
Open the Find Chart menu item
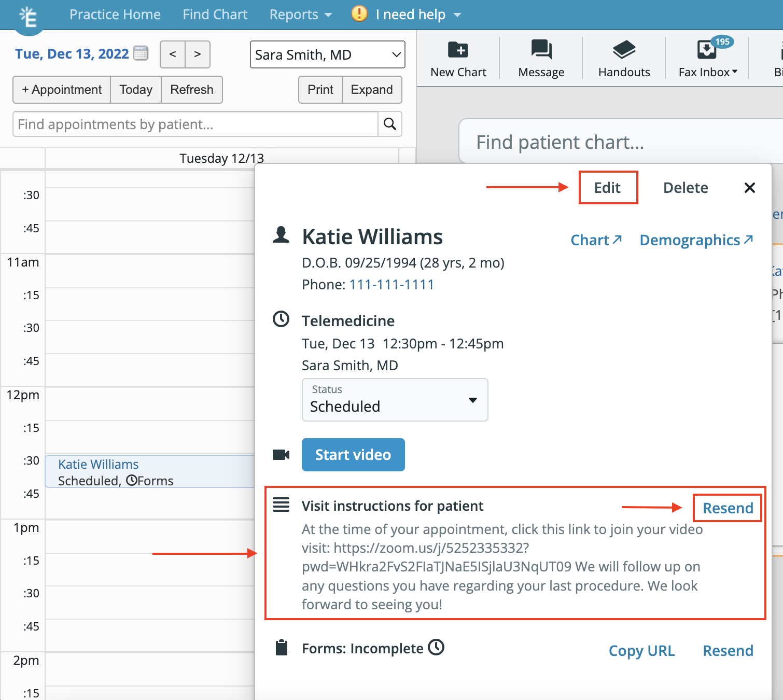click(215, 15)
